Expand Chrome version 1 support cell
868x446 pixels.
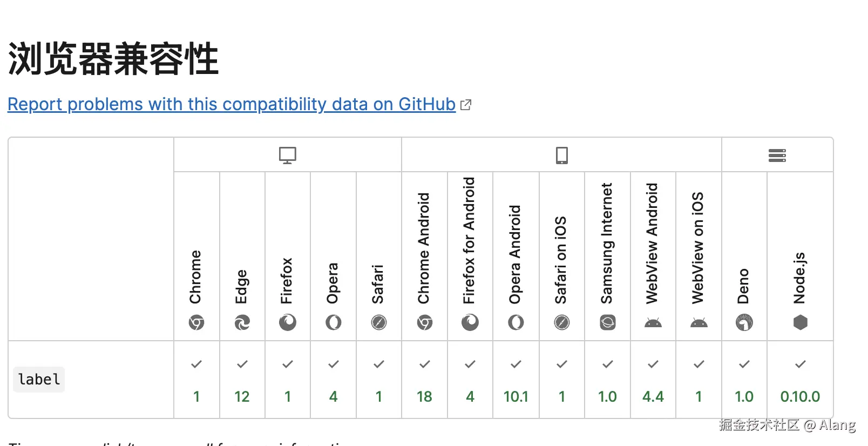tap(196, 380)
